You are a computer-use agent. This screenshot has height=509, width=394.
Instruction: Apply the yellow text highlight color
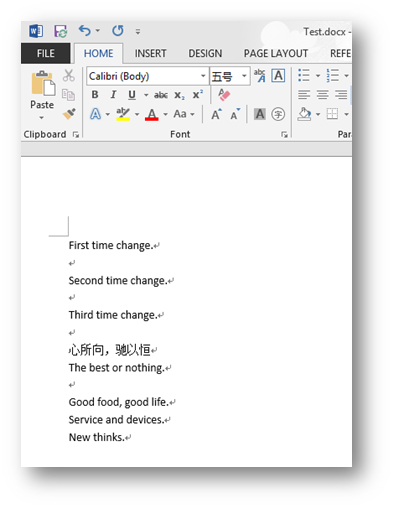pyautogui.click(x=123, y=114)
